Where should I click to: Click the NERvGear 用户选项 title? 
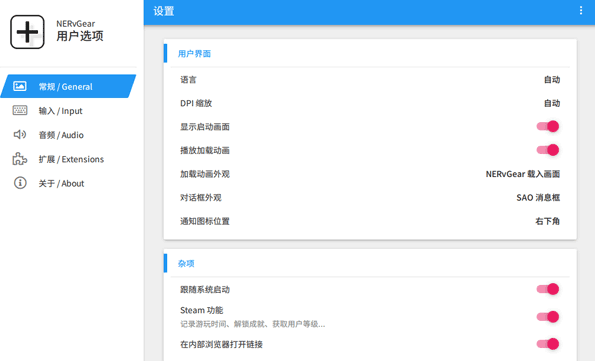coord(80,30)
